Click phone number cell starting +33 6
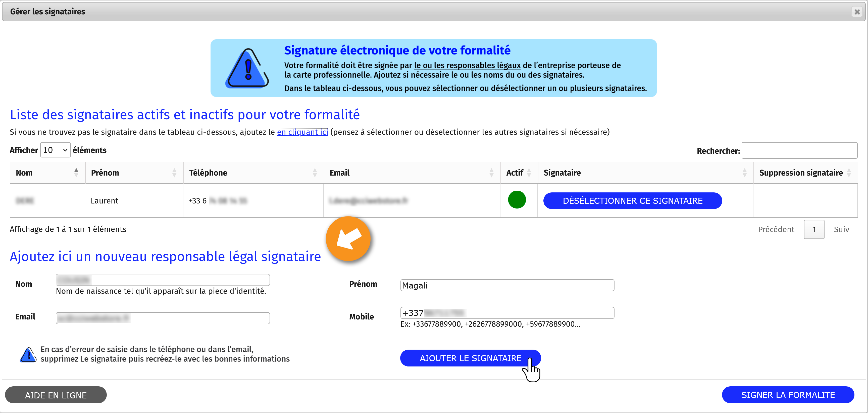This screenshot has height=413, width=868. pos(253,201)
